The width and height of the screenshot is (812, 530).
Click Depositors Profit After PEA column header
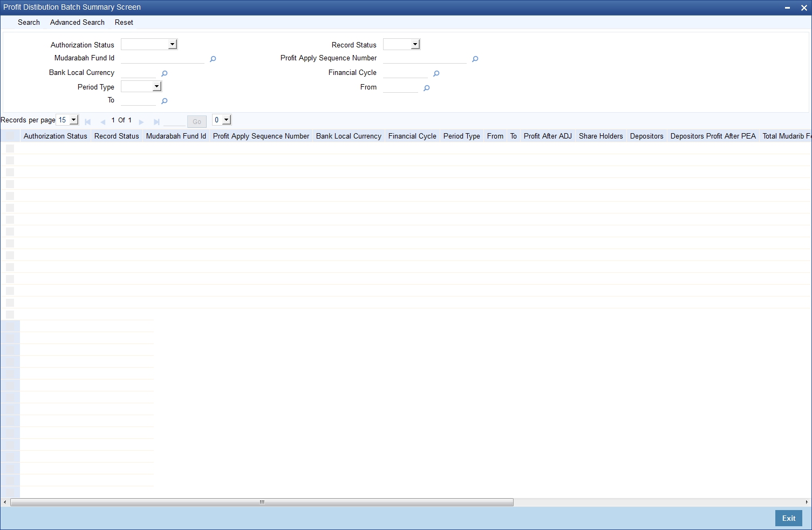click(x=713, y=136)
